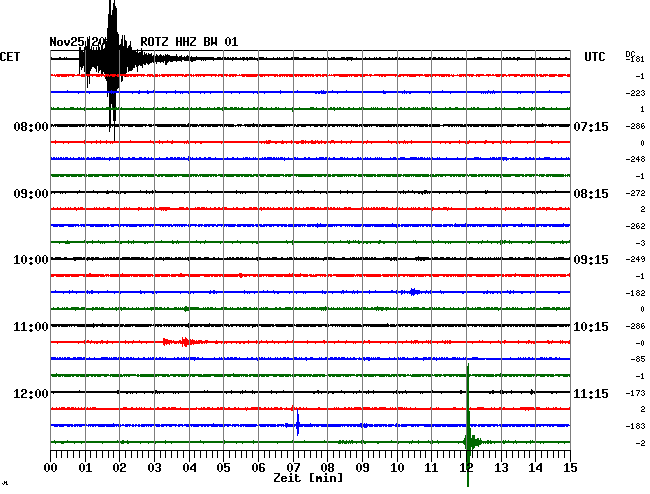
Task: Select the 12:00 CET time label
Action: tap(31, 393)
